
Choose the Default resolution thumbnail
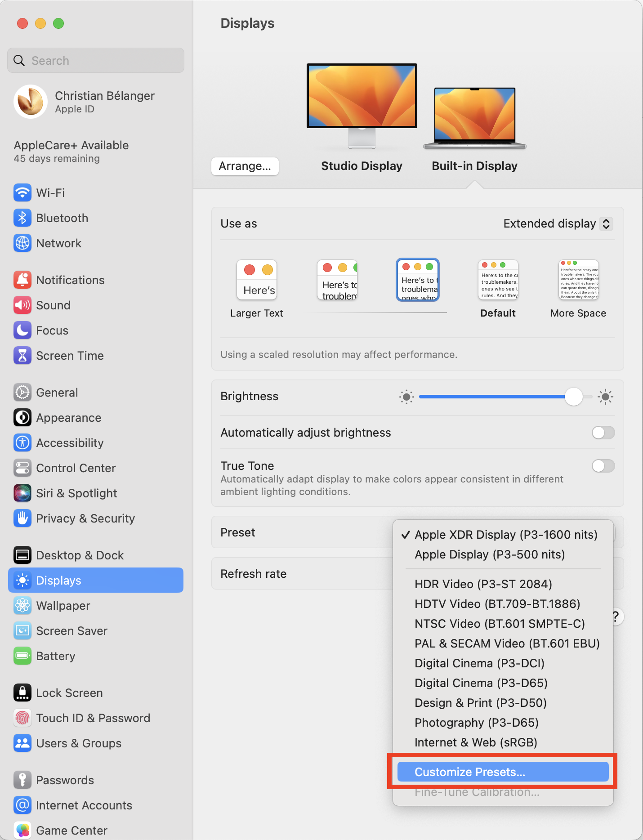(498, 280)
